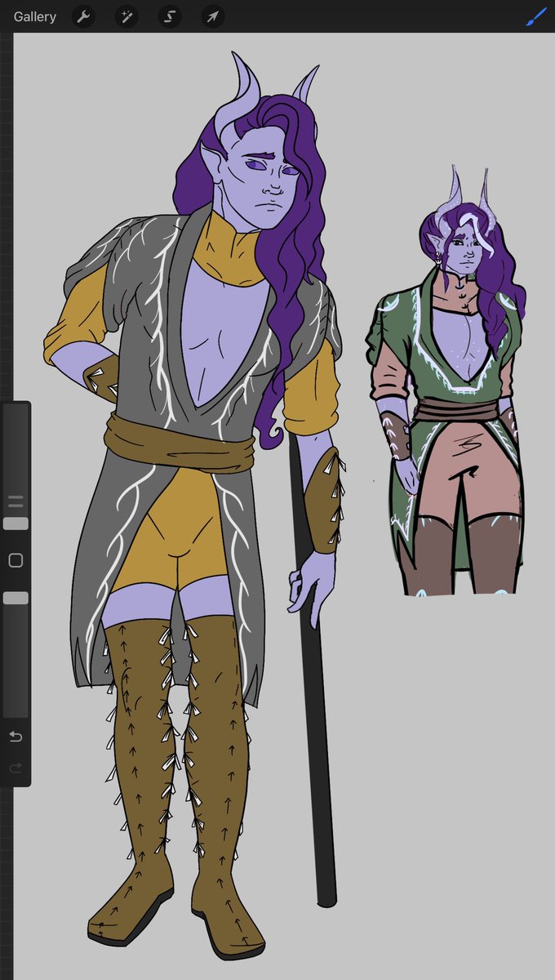Open the Adjustments magic wand menu
Screen dimensions: 555x980
point(127,16)
